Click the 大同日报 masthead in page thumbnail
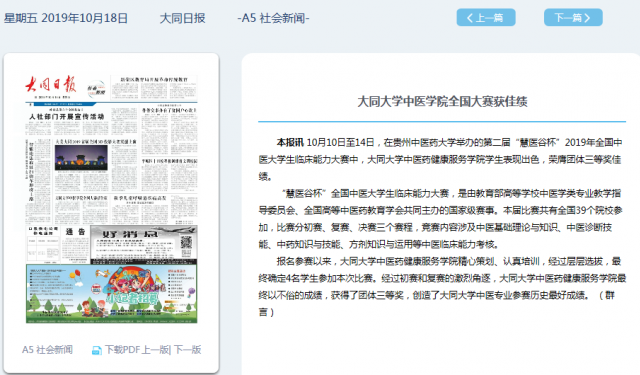The height and width of the screenshot is (375, 640). tap(51, 84)
